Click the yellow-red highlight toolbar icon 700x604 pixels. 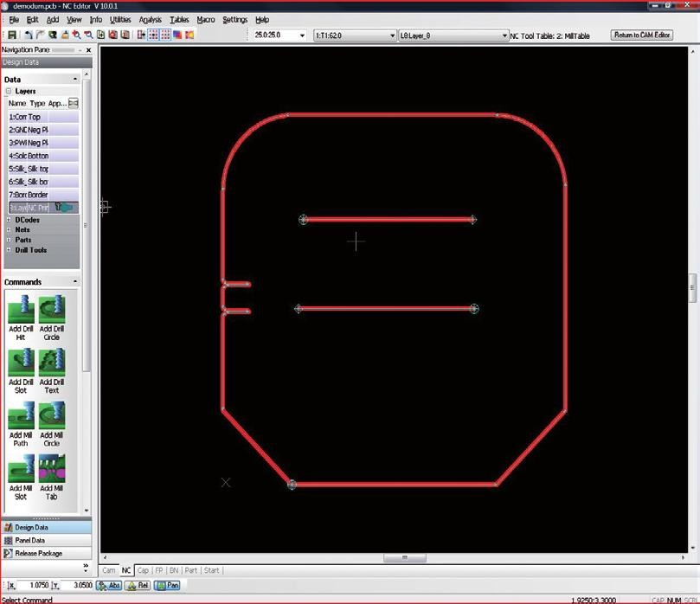(189, 35)
